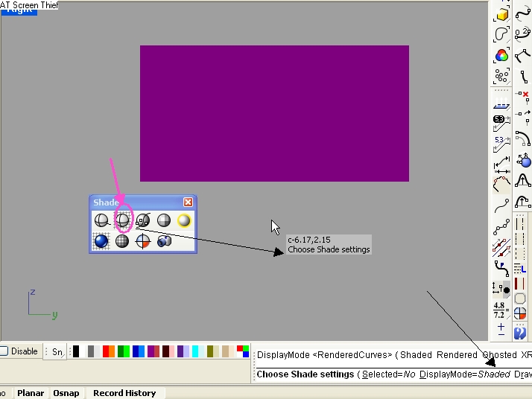Toggle Osnap in status bar
The image size is (532, 399).
pyautogui.click(x=66, y=393)
